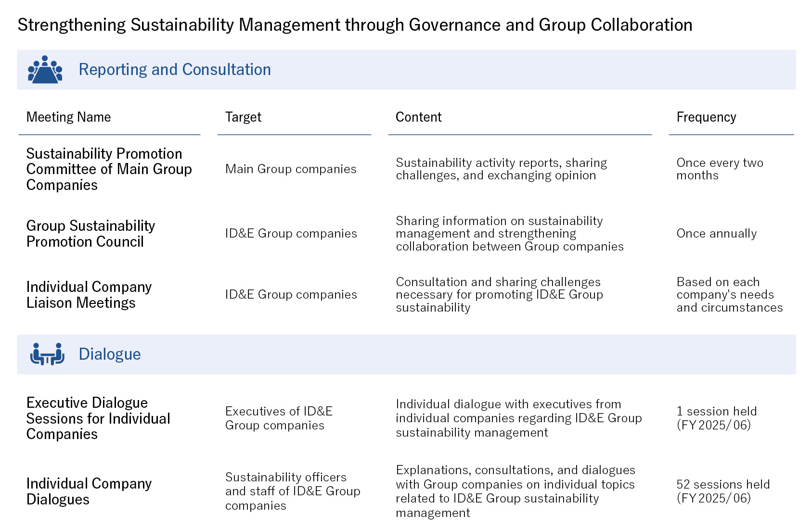Click 'Executives of ID&E Group companies' target cell
Viewport: 812px width, 528px height.
click(x=279, y=418)
